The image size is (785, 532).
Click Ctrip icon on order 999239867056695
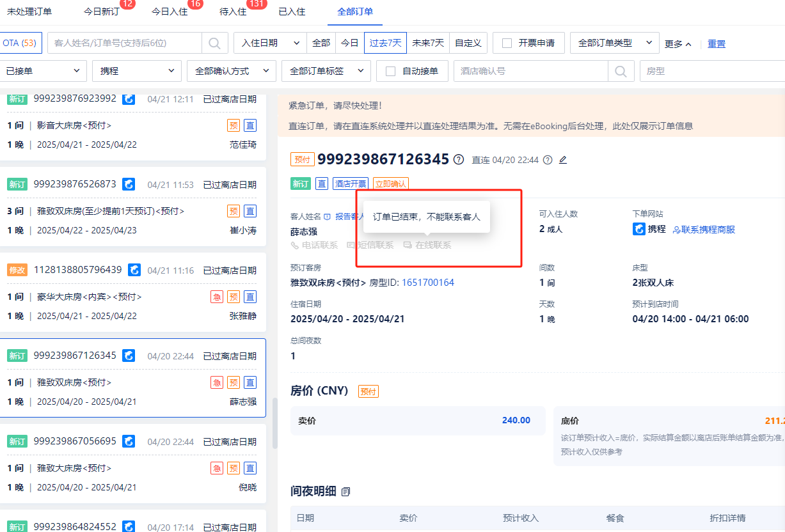tap(129, 441)
